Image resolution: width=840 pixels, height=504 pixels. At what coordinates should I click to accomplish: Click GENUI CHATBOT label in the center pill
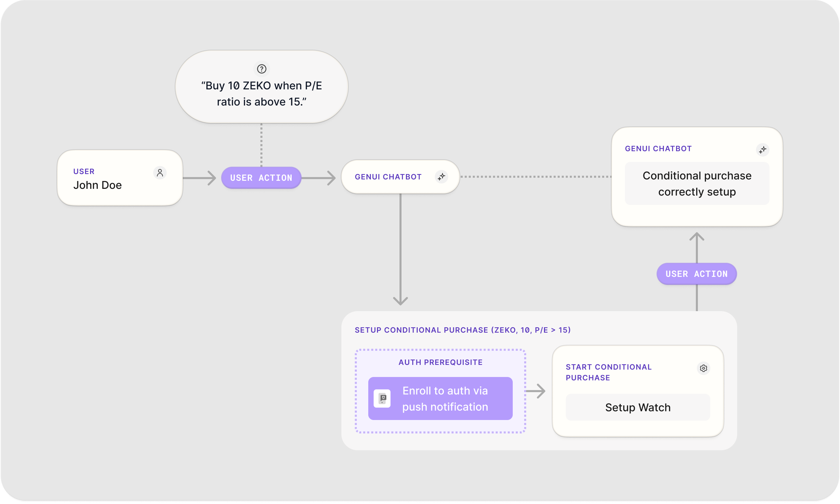point(388,177)
